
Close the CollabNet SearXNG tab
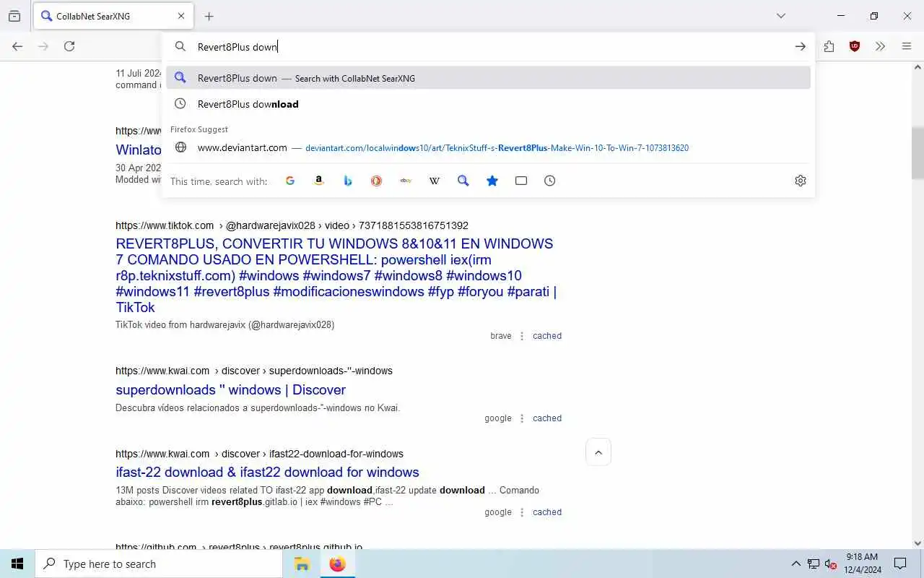pos(181,16)
